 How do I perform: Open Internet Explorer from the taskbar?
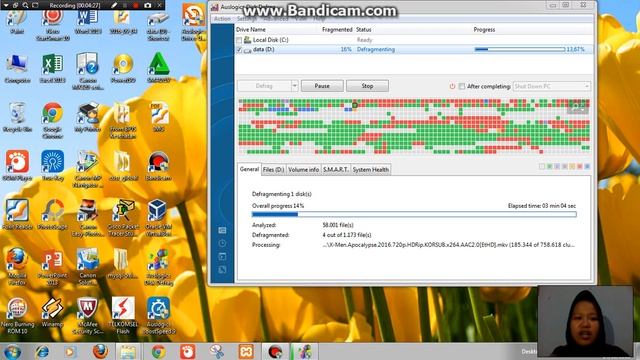coord(42,351)
